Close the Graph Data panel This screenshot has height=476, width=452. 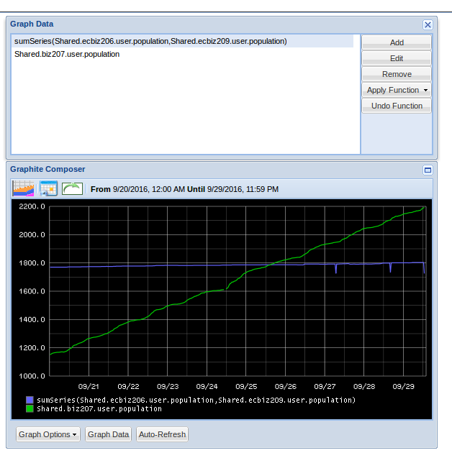(428, 24)
